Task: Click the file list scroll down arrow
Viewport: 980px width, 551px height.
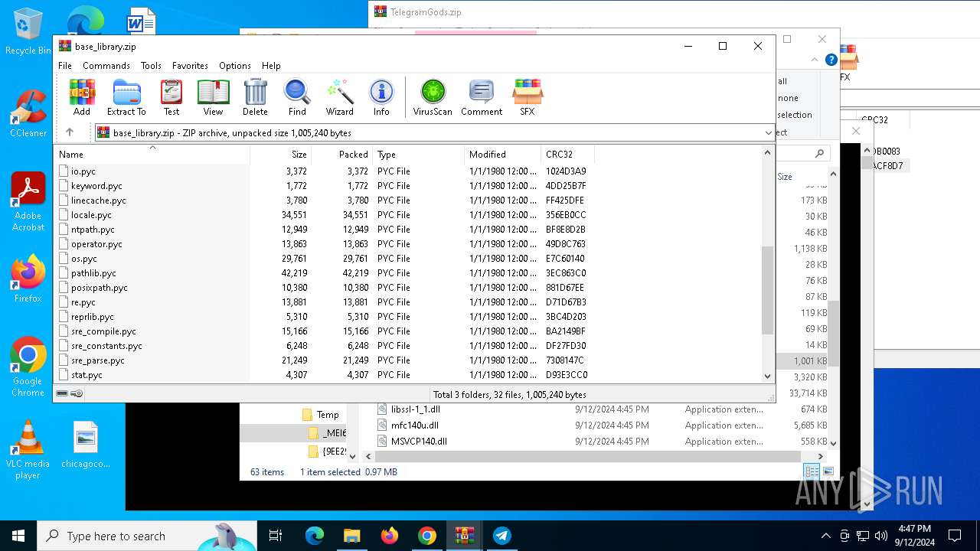Action: pyautogui.click(x=768, y=376)
